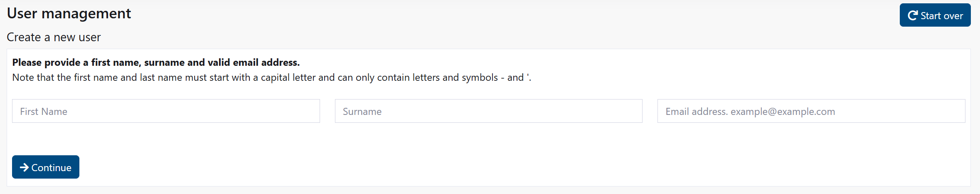980x194 pixels.
Task: Click the "Create a new user" subheading
Action: tap(54, 37)
